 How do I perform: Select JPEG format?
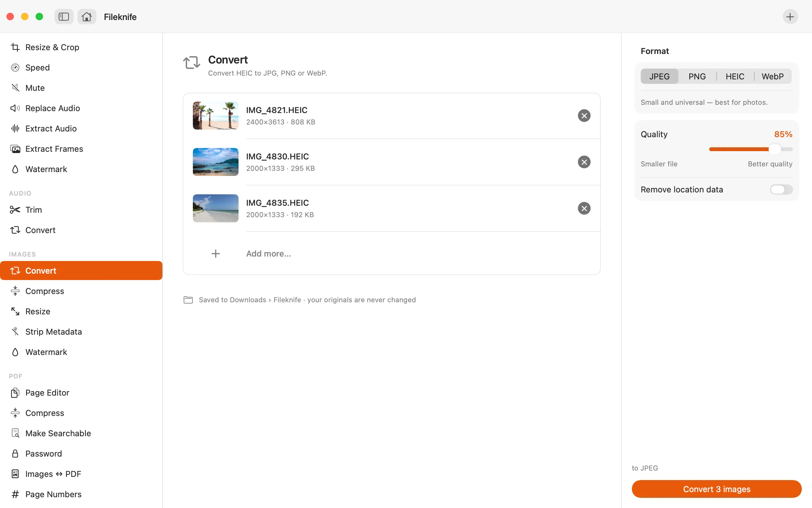click(x=659, y=77)
